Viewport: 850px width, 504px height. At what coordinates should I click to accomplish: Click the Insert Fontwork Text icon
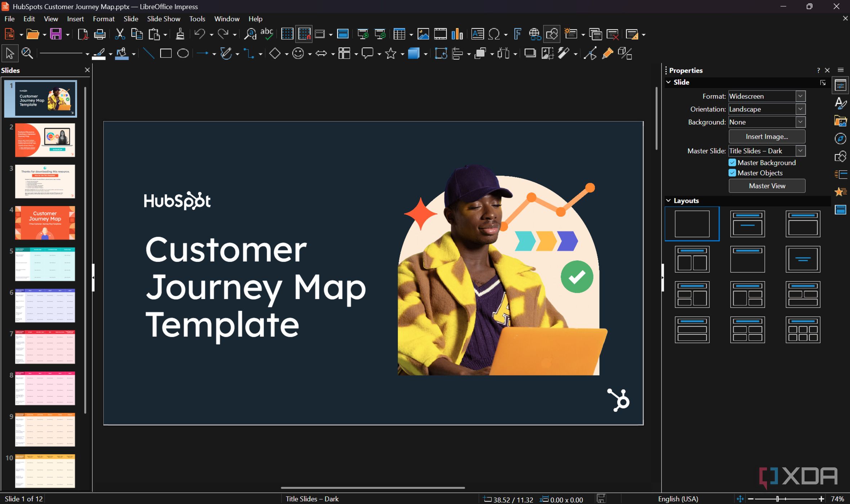(x=518, y=34)
